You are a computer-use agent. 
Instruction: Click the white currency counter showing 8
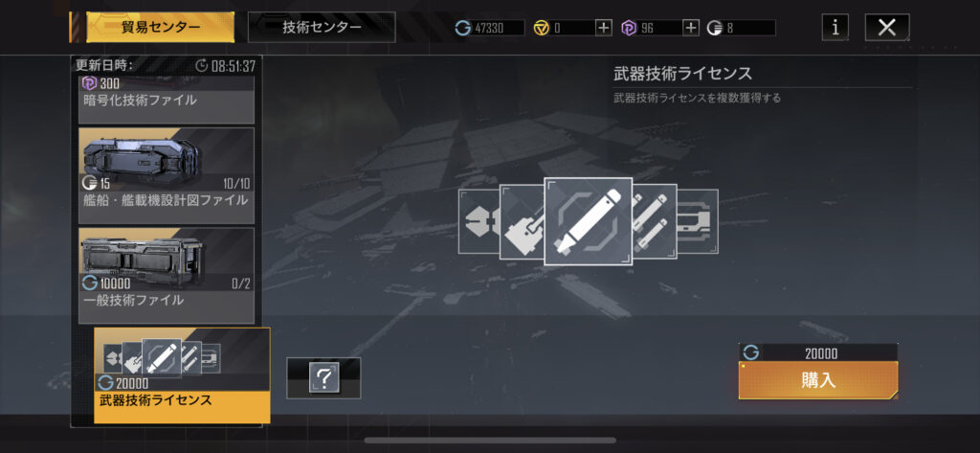[742, 28]
